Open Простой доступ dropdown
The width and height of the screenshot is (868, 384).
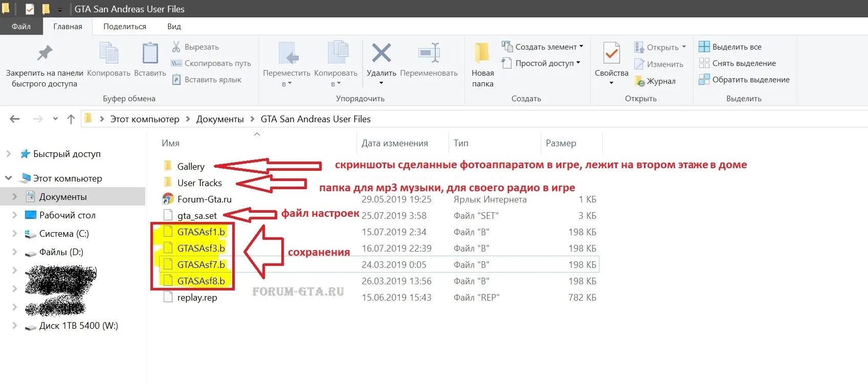coord(541,63)
